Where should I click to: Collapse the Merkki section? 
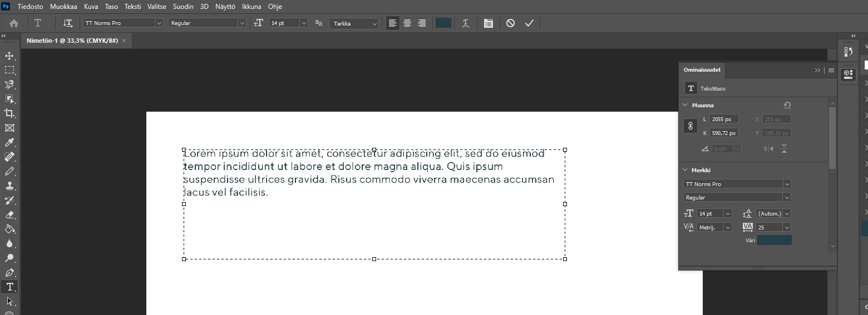point(685,170)
